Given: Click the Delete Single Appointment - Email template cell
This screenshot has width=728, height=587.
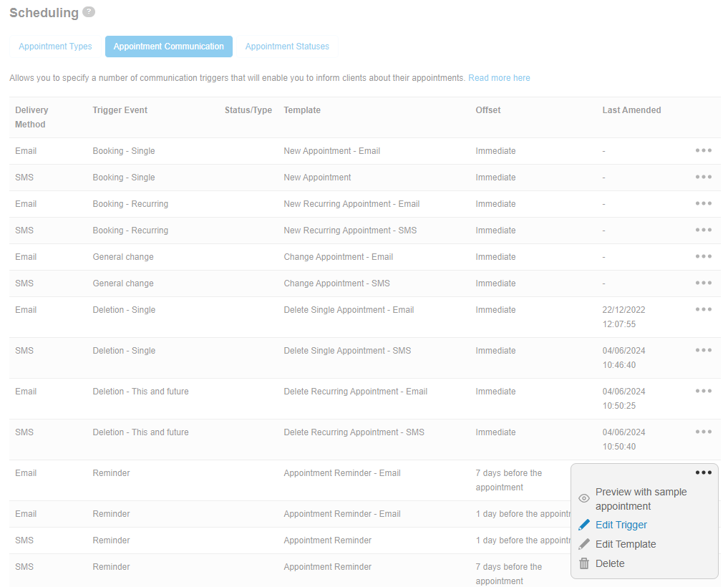Looking at the screenshot, I should point(349,310).
